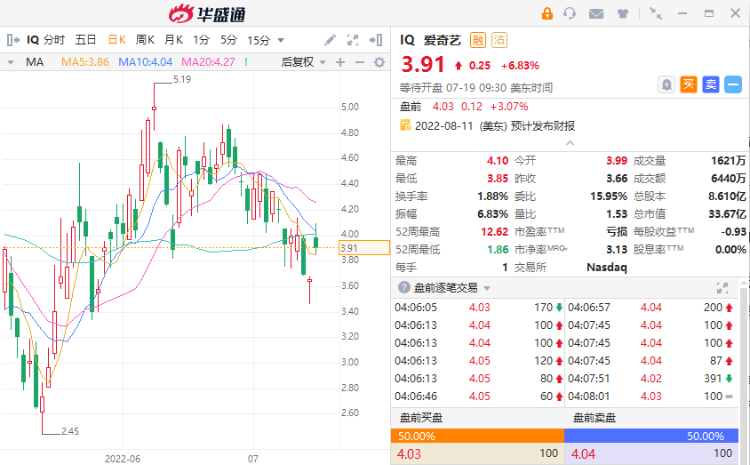This screenshot has height=465, width=750.
Task: Zoom in chart with plus icon
Action: click(x=341, y=62)
